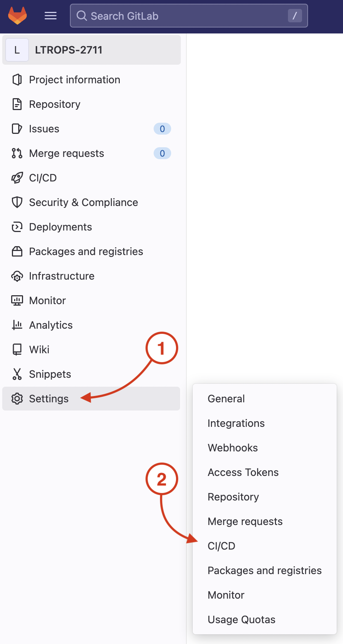Click the Project information icon
This screenshot has width=343, height=644.
point(17,80)
